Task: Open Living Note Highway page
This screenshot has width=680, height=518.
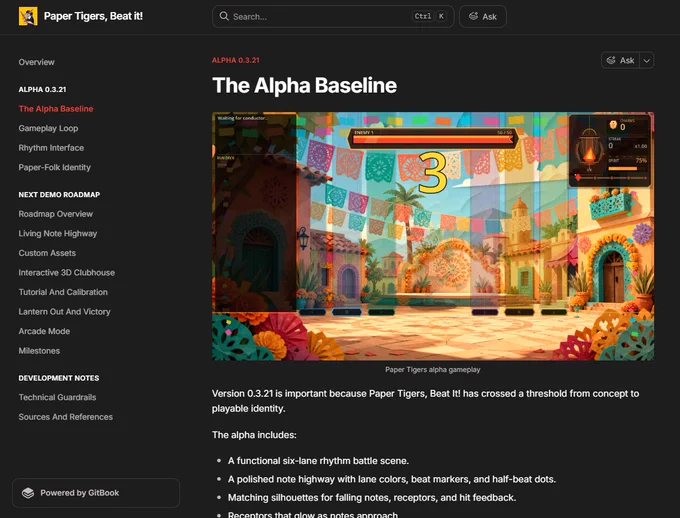Action: (58, 233)
